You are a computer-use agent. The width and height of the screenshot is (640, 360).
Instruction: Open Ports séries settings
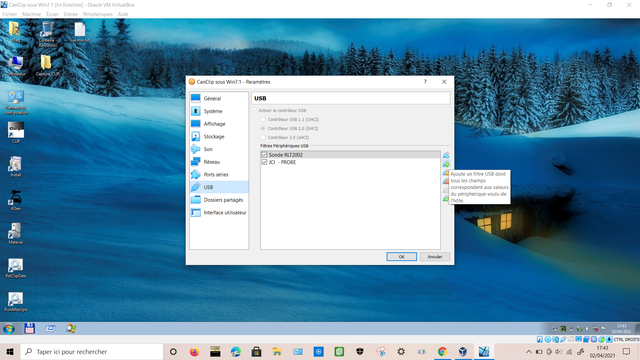coord(219,174)
